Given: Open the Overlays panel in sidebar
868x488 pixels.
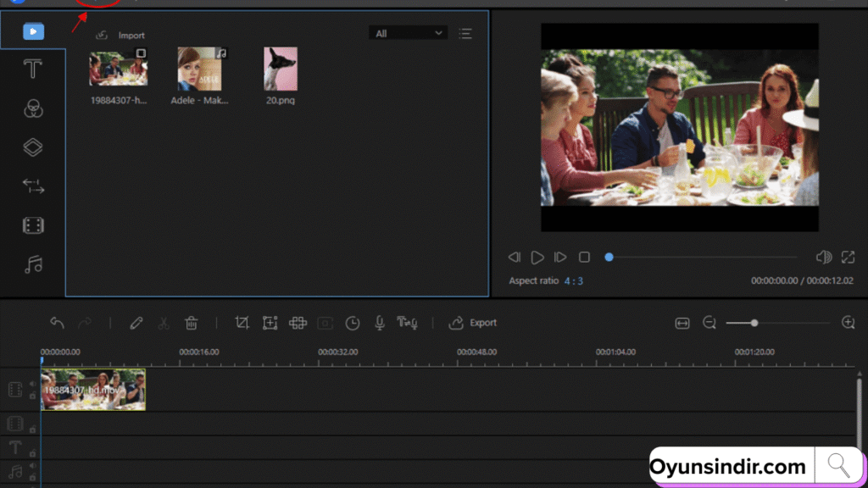Looking at the screenshot, I should (33, 147).
